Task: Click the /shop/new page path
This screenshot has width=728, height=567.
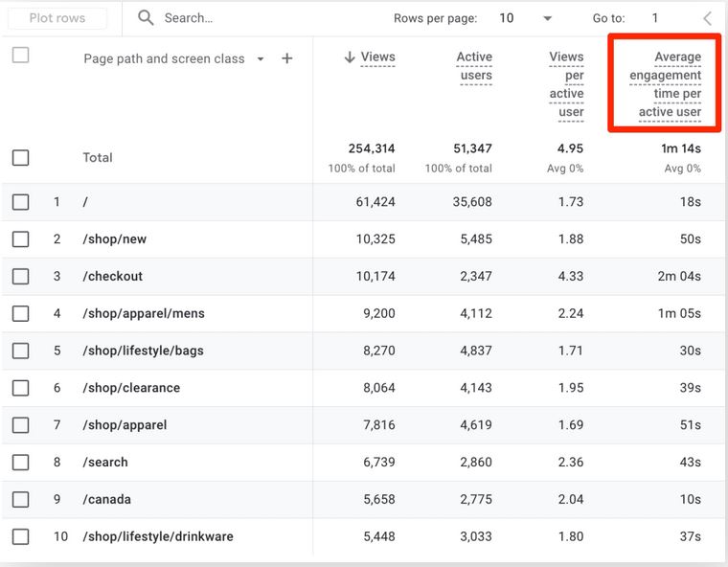Action: [x=115, y=239]
